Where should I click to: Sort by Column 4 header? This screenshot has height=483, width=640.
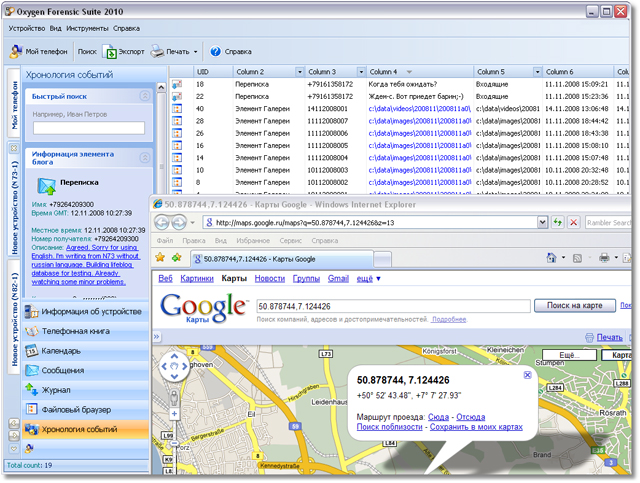[420, 72]
